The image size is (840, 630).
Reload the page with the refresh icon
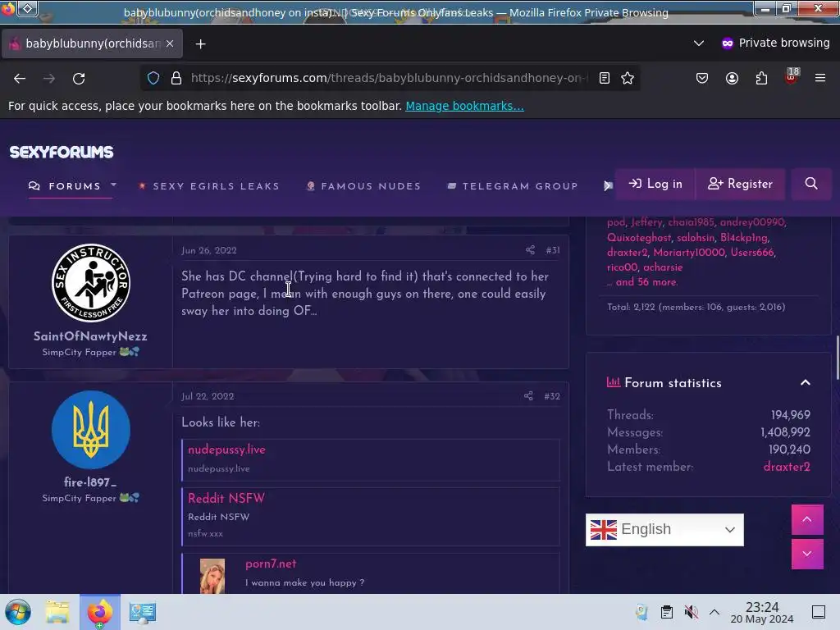(79, 78)
